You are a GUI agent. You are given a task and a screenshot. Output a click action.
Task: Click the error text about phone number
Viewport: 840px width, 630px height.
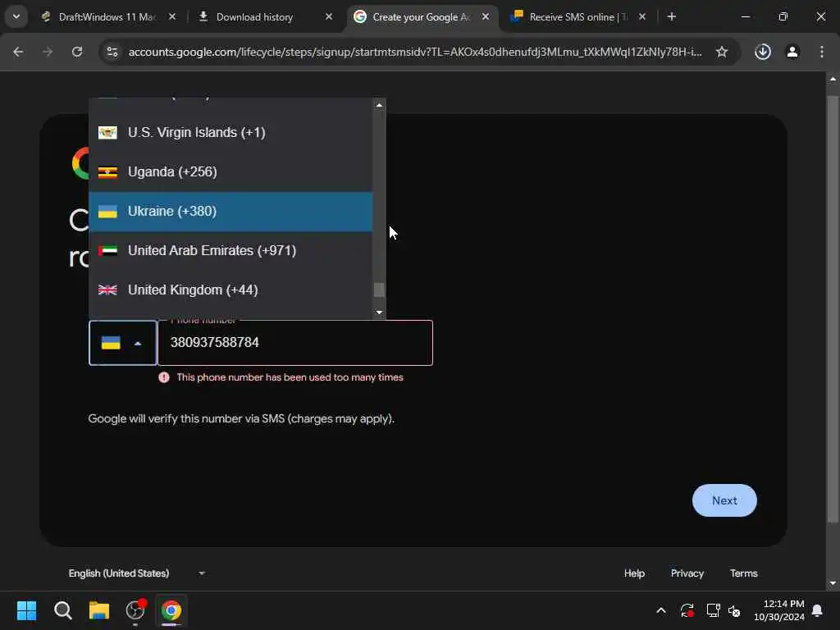click(x=290, y=377)
